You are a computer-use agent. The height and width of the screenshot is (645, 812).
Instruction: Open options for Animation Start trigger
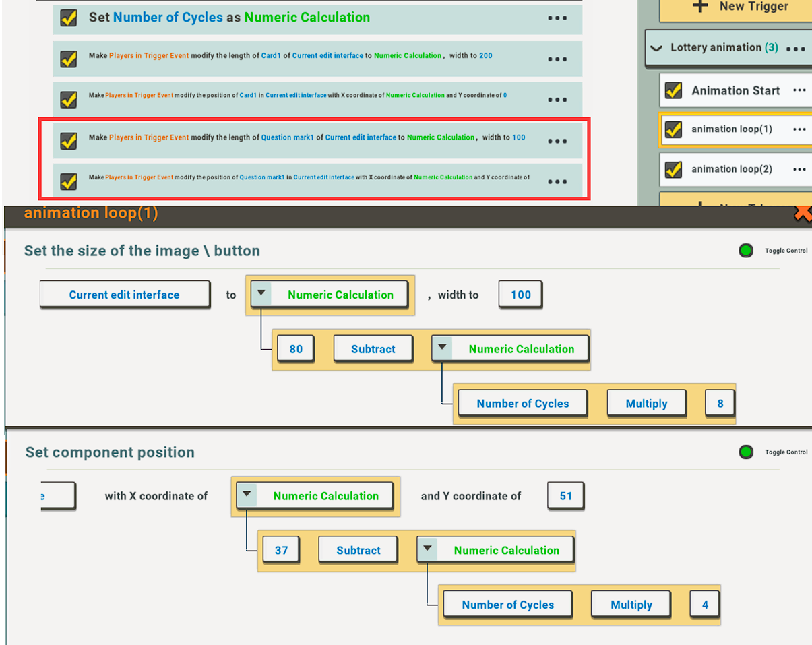(800, 90)
